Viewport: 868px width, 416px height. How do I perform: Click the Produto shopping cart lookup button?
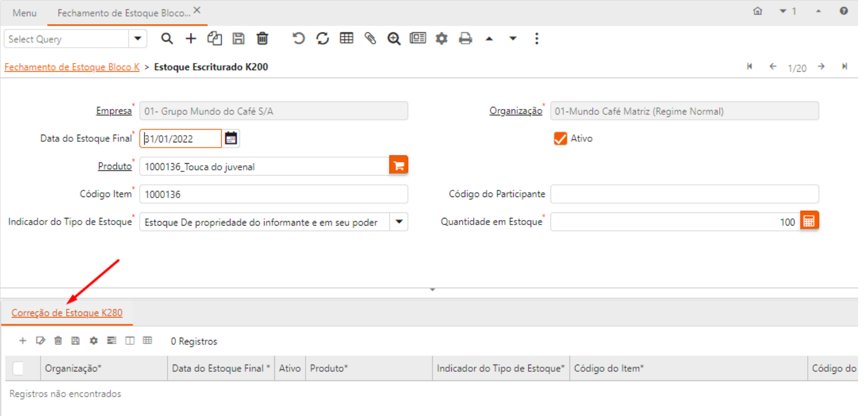click(399, 166)
